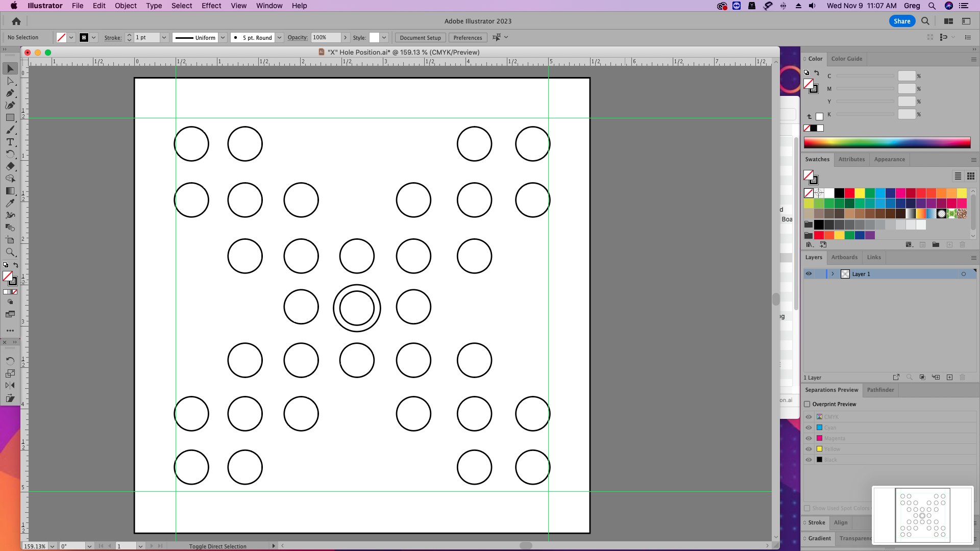
Task: Enable Overprint Preview
Action: (x=807, y=404)
